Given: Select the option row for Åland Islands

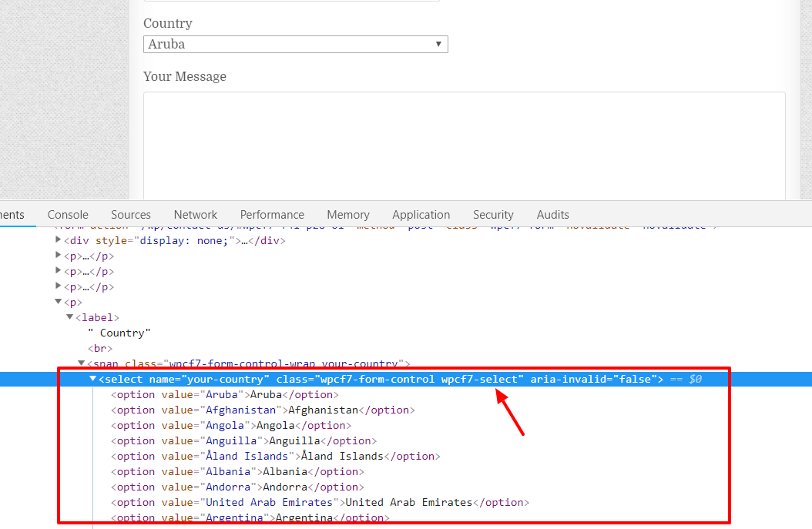Looking at the screenshot, I should tap(276, 456).
